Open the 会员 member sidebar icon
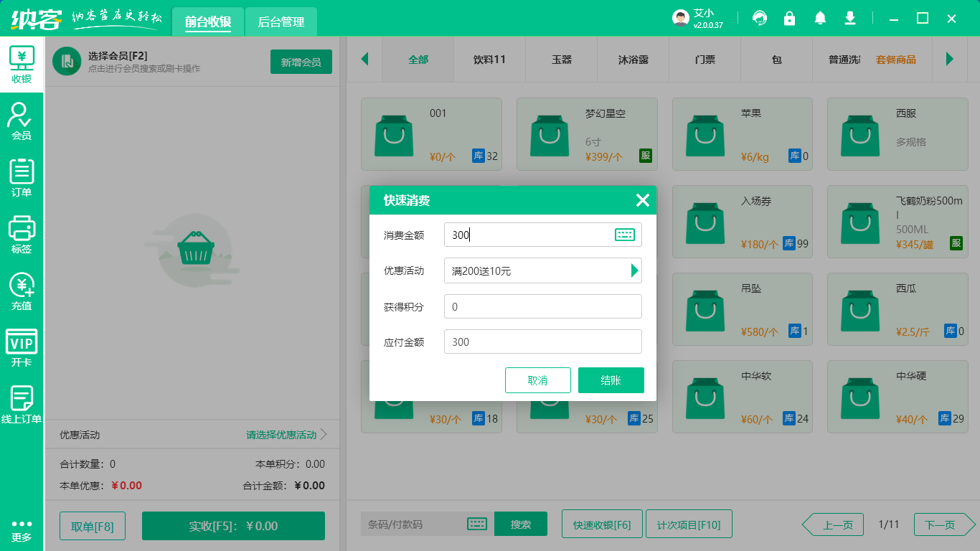The height and width of the screenshot is (551, 980). [22, 121]
